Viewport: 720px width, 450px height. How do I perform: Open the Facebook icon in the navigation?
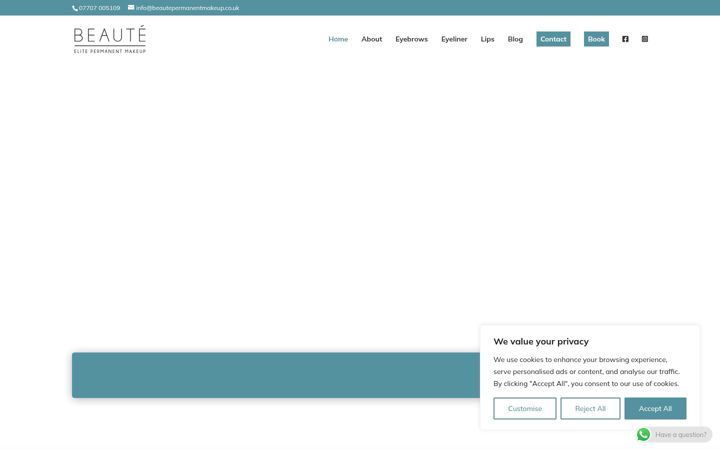tap(625, 39)
